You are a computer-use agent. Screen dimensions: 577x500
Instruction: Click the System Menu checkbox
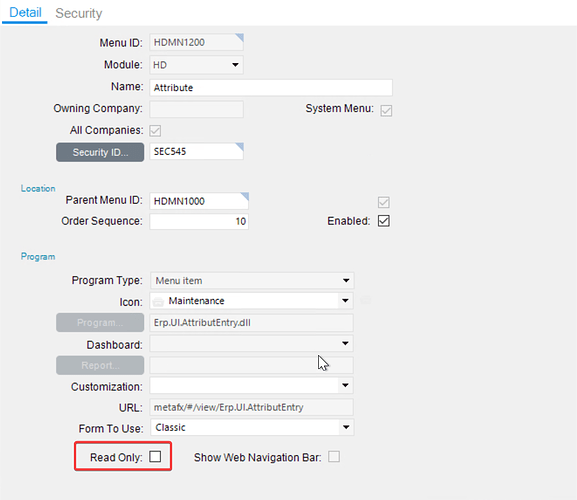tap(386, 110)
